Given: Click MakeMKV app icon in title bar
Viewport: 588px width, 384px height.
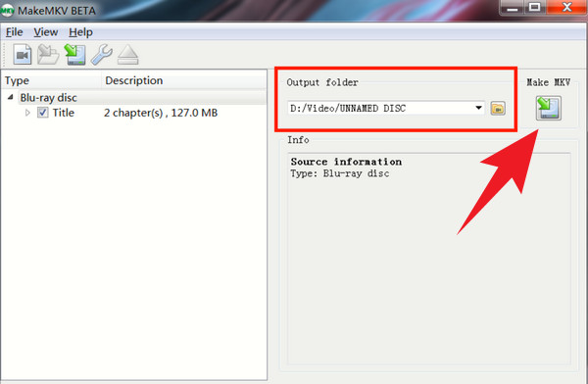Looking at the screenshot, I should pos(7,11).
